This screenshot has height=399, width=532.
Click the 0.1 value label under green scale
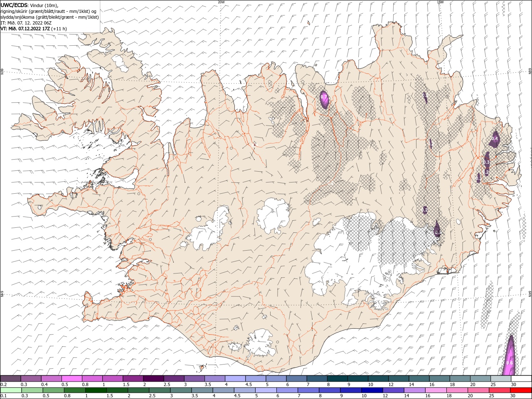(x=3, y=396)
